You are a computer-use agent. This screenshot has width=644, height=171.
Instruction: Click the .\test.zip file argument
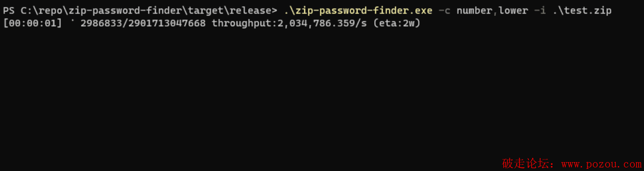(x=582, y=11)
